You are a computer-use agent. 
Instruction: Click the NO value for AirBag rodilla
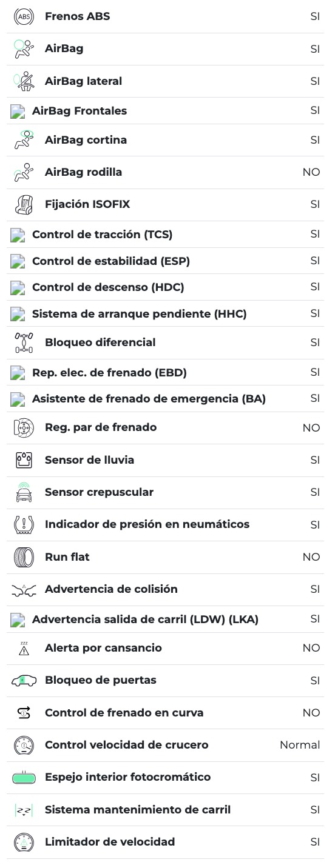click(x=311, y=172)
